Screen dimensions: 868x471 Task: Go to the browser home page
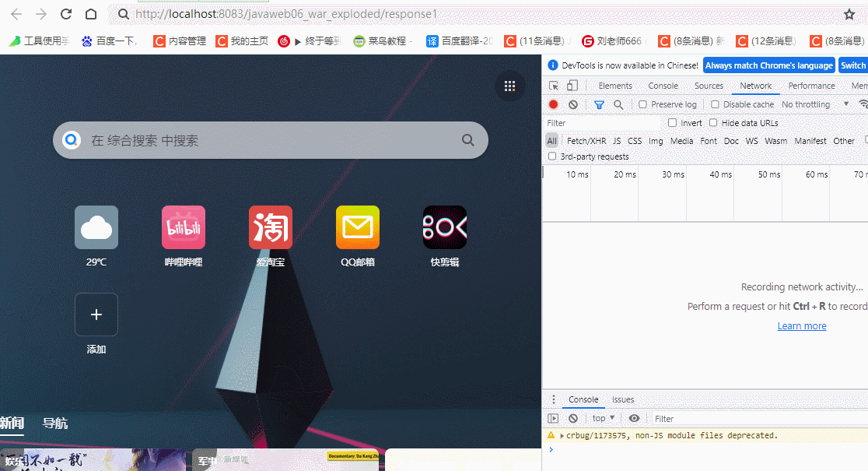[91, 15]
